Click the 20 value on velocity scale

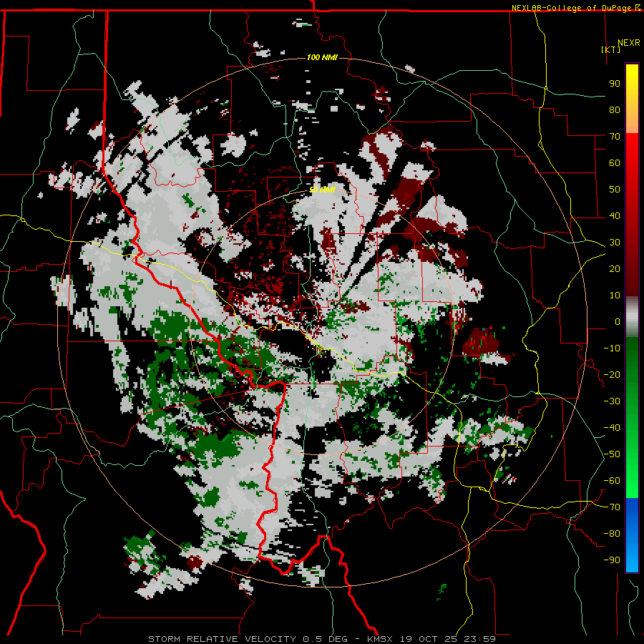[615, 269]
